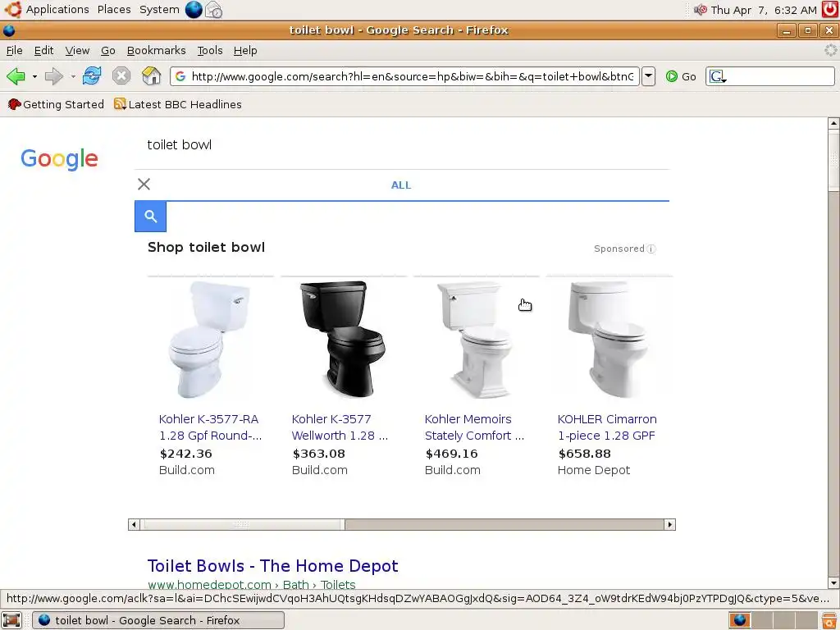Screen dimensions: 840x630
Task: Open the Places menu
Action: [x=114, y=10]
